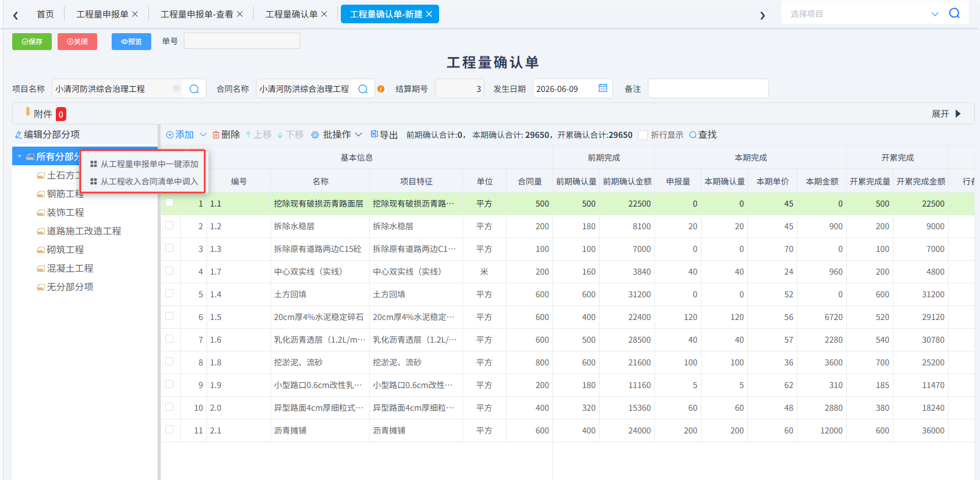Click the red 关闭 button
The width and height of the screenshot is (980, 480).
77,41
